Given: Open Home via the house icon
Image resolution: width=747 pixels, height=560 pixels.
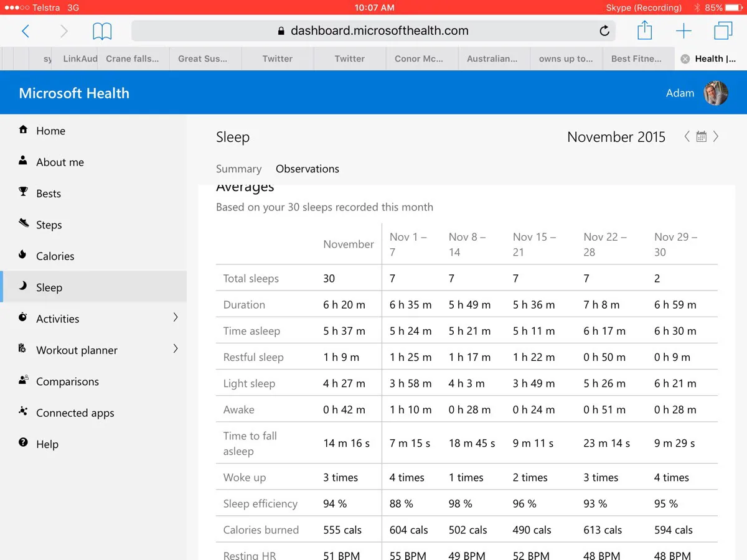Looking at the screenshot, I should tap(24, 130).
